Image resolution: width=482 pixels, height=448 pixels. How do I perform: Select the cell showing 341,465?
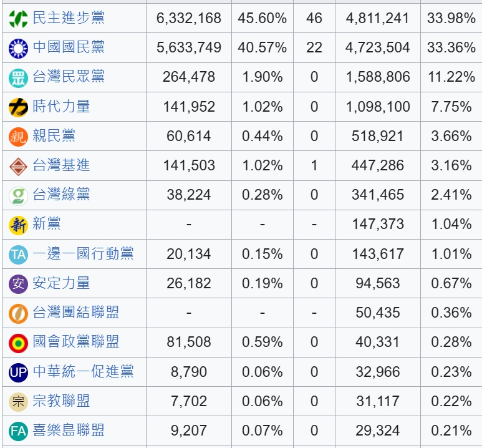point(377,195)
